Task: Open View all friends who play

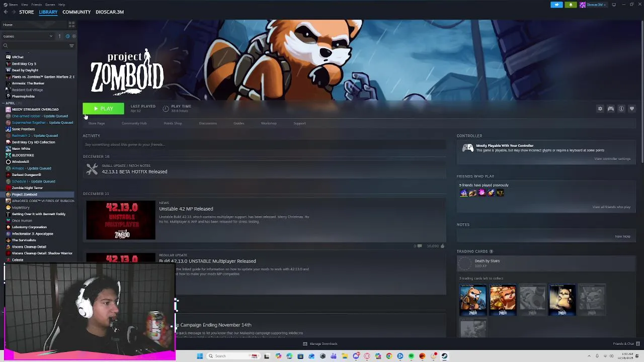Action: pyautogui.click(x=611, y=207)
